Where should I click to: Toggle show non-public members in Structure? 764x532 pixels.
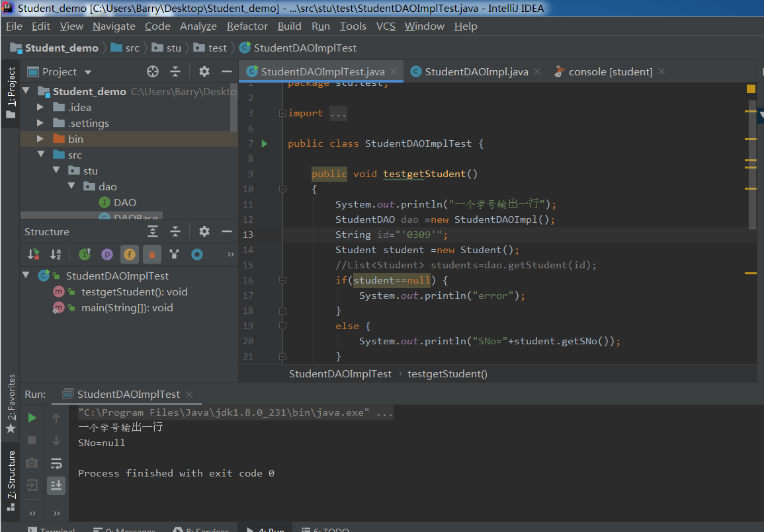click(152, 254)
